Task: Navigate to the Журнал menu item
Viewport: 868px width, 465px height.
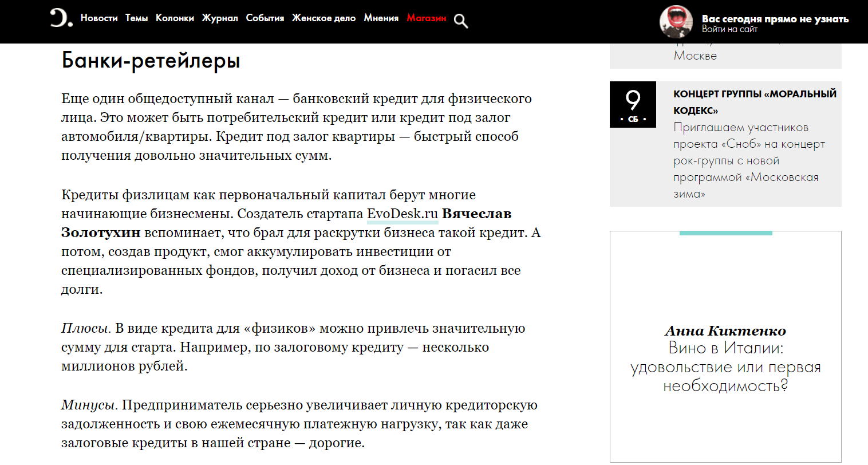Action: click(220, 18)
